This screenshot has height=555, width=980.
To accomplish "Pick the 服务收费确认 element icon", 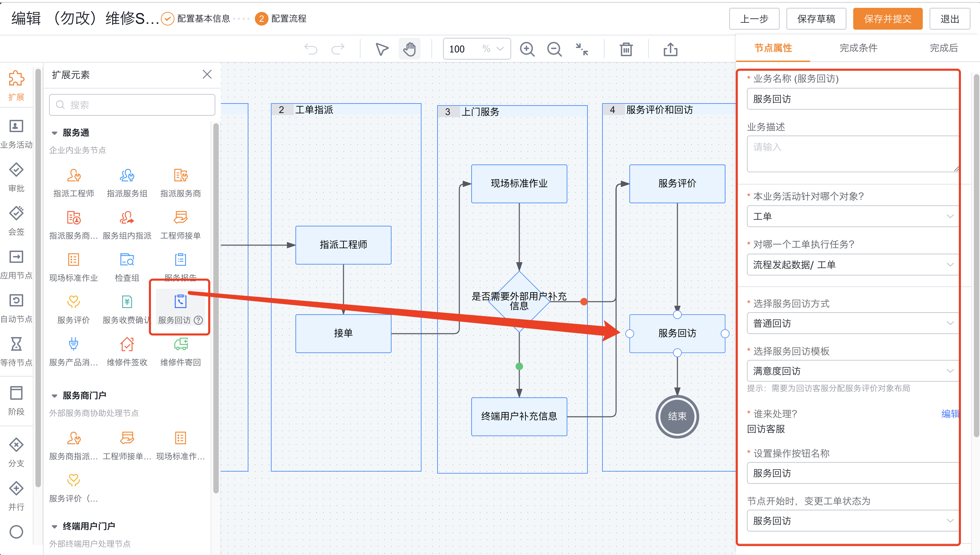I will point(127,302).
